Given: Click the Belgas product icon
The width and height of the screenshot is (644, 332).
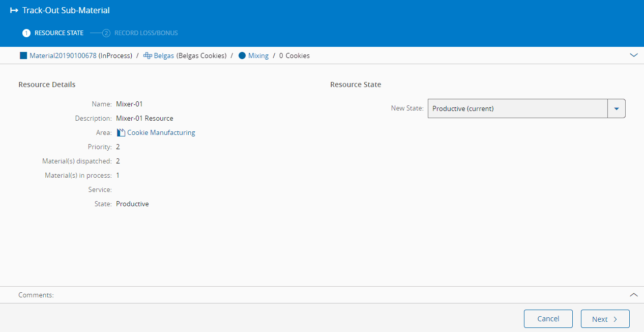Looking at the screenshot, I should coord(148,56).
